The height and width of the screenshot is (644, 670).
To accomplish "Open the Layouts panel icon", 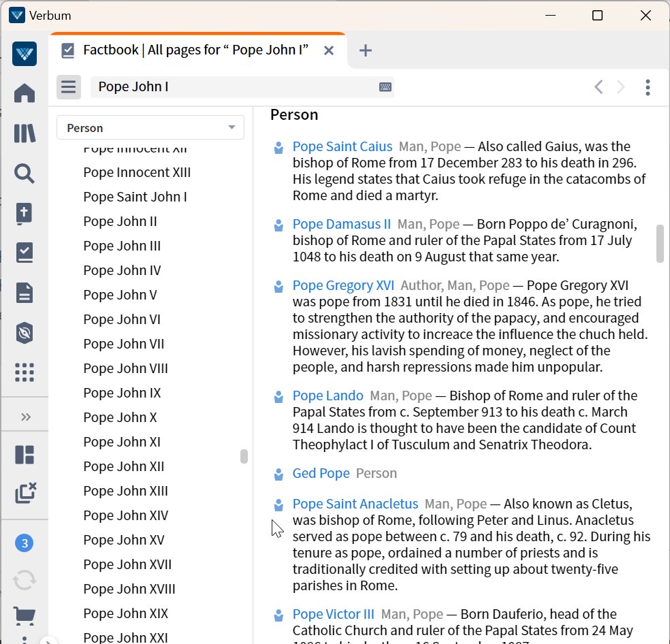I will (25, 455).
